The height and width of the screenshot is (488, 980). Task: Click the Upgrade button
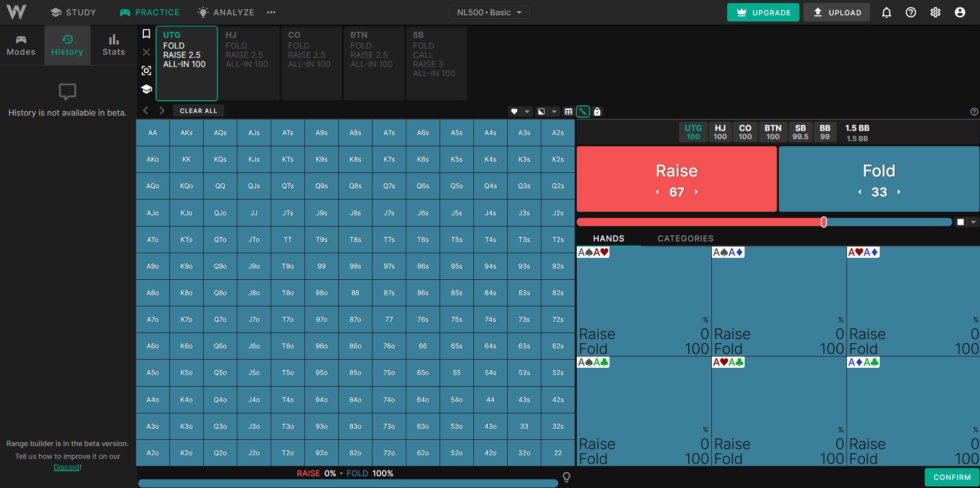(x=763, y=12)
